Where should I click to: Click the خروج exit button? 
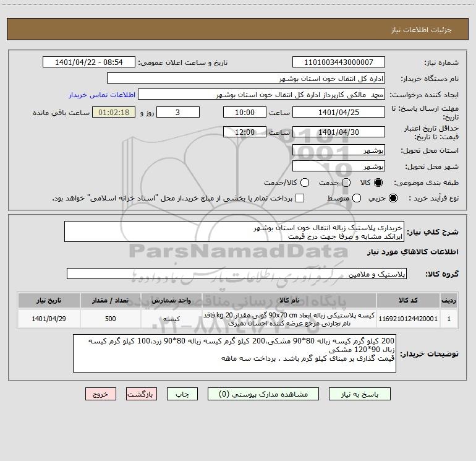pos(101,394)
